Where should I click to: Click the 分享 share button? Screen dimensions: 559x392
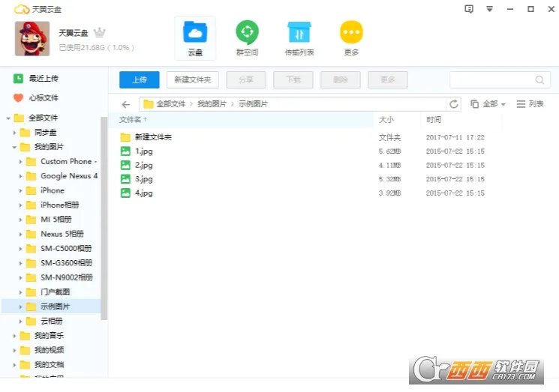(246, 79)
